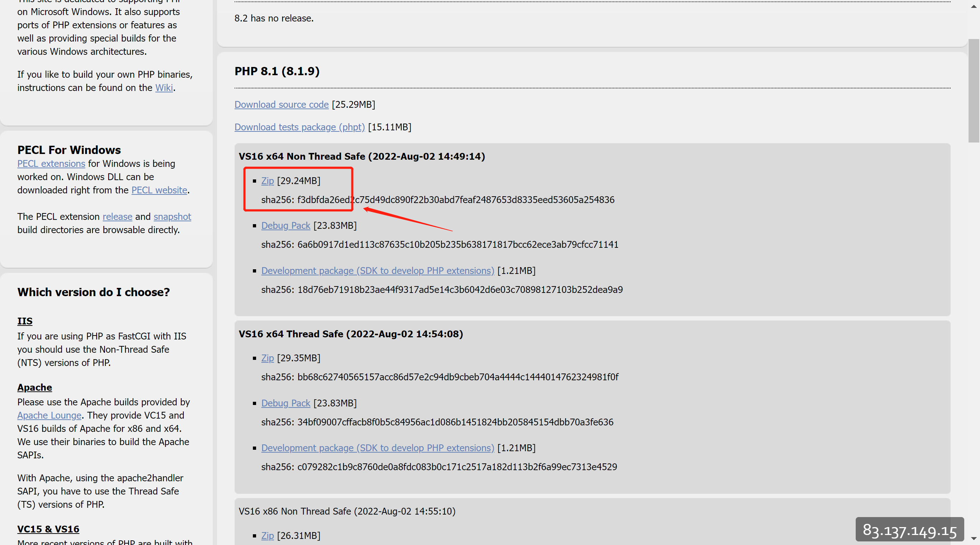This screenshot has width=980, height=545.
Task: Download the x86 Non Thread Safe Zip
Action: tap(267, 535)
